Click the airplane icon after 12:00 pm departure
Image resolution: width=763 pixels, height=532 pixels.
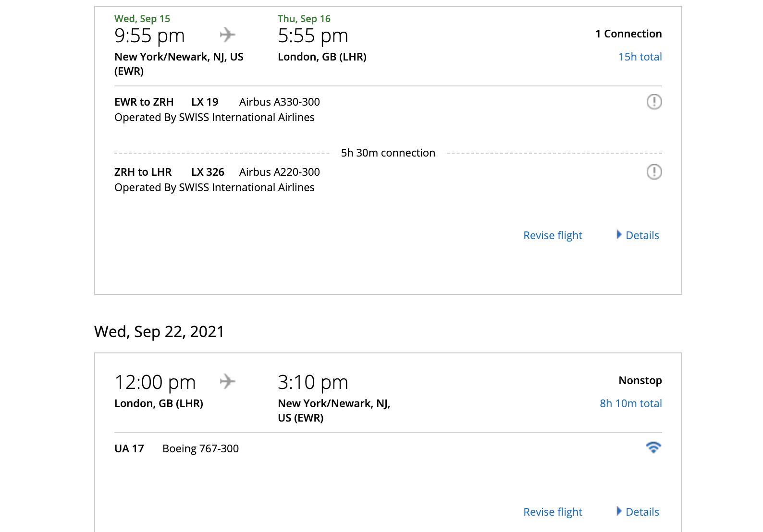pos(227,382)
